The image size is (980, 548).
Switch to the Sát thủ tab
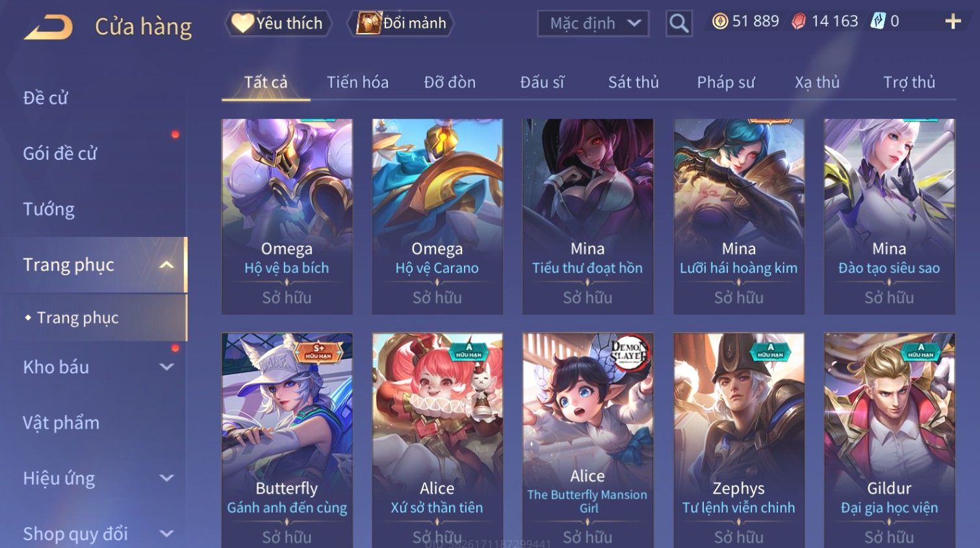pos(633,82)
